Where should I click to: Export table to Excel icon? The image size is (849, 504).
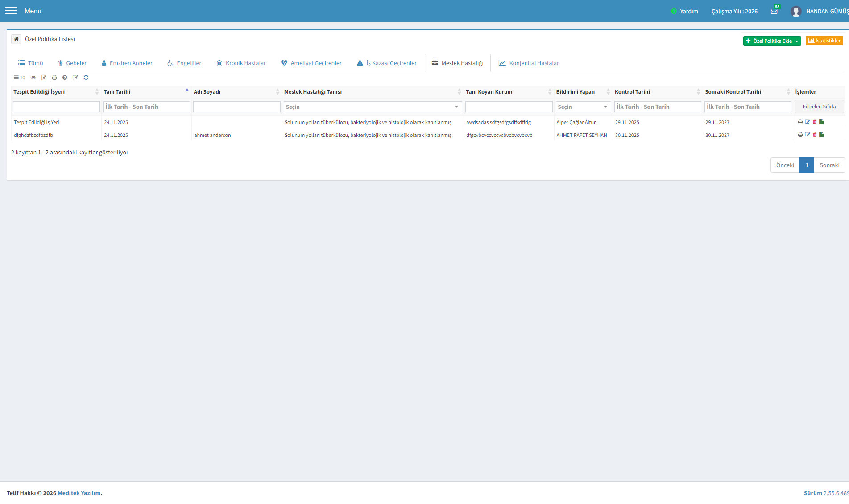click(x=44, y=78)
